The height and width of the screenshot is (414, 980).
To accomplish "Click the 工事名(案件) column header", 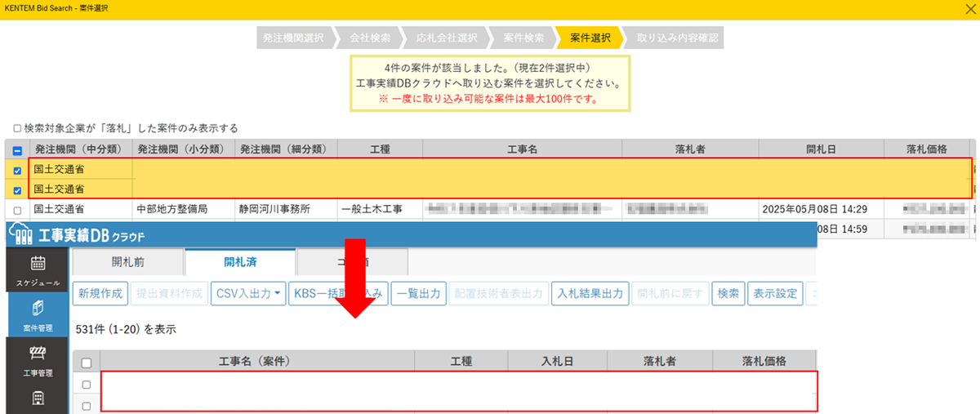I will (x=256, y=361).
